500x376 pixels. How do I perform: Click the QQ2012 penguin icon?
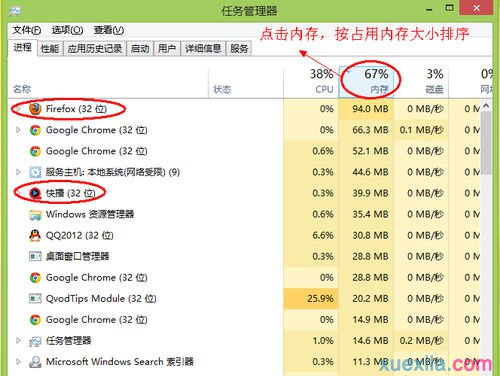[35, 235]
